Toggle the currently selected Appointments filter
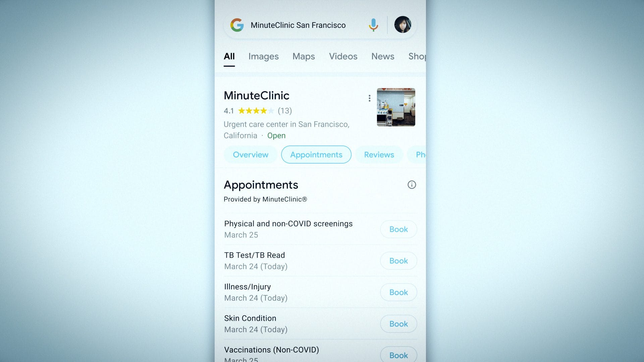Viewport: 644px width, 362px height. click(x=316, y=154)
